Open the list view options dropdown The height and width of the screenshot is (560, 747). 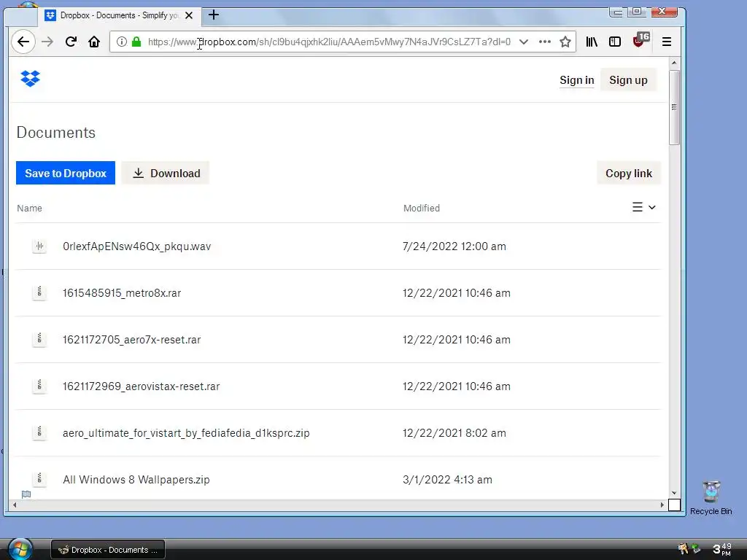[643, 207]
